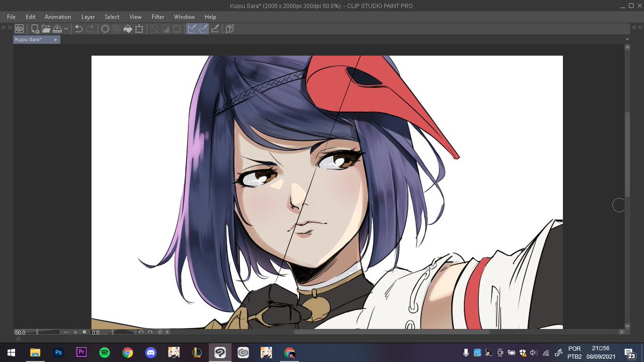Click the clock showing 08/09/2021
644x362 pixels.
pyautogui.click(x=601, y=353)
